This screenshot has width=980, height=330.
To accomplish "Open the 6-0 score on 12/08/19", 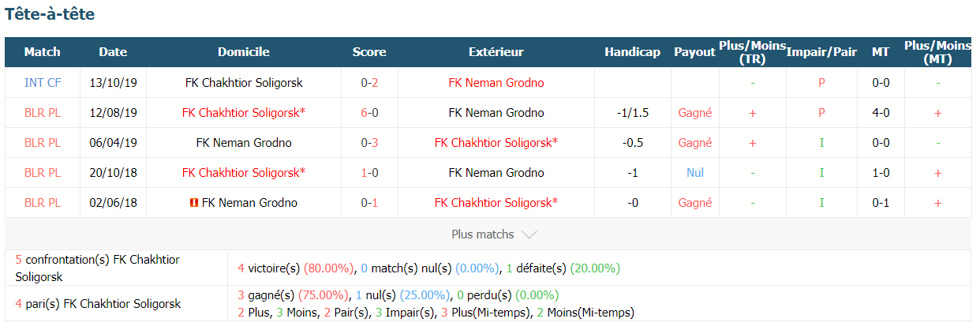I will (369, 113).
